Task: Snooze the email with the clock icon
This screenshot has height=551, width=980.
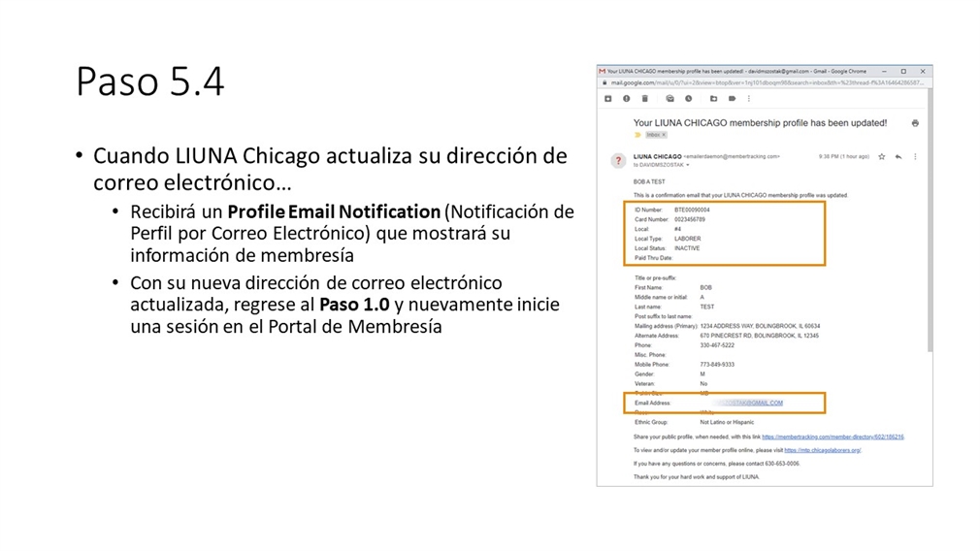Action: point(688,99)
